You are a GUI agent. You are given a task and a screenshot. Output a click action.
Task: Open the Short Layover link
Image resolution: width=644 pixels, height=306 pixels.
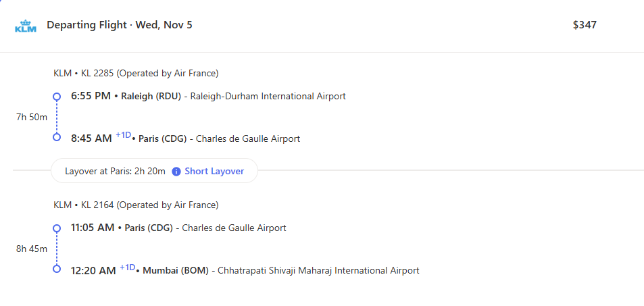pyautogui.click(x=214, y=172)
